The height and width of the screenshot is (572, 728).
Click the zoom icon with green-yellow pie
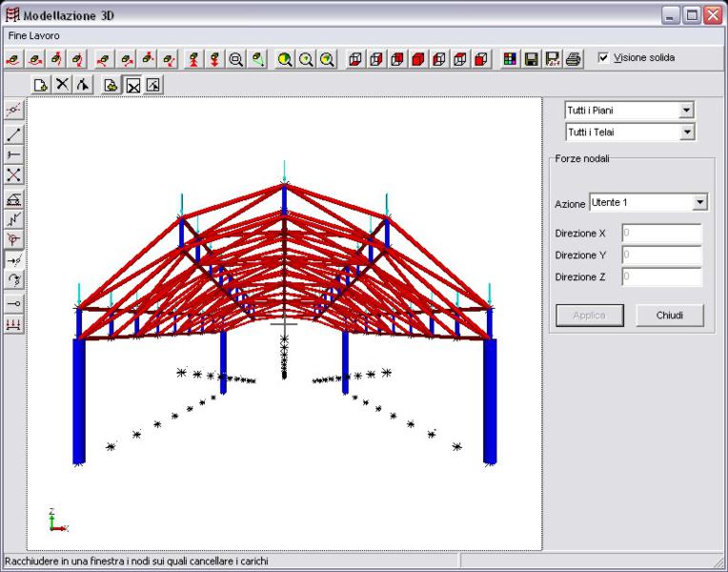(285, 59)
